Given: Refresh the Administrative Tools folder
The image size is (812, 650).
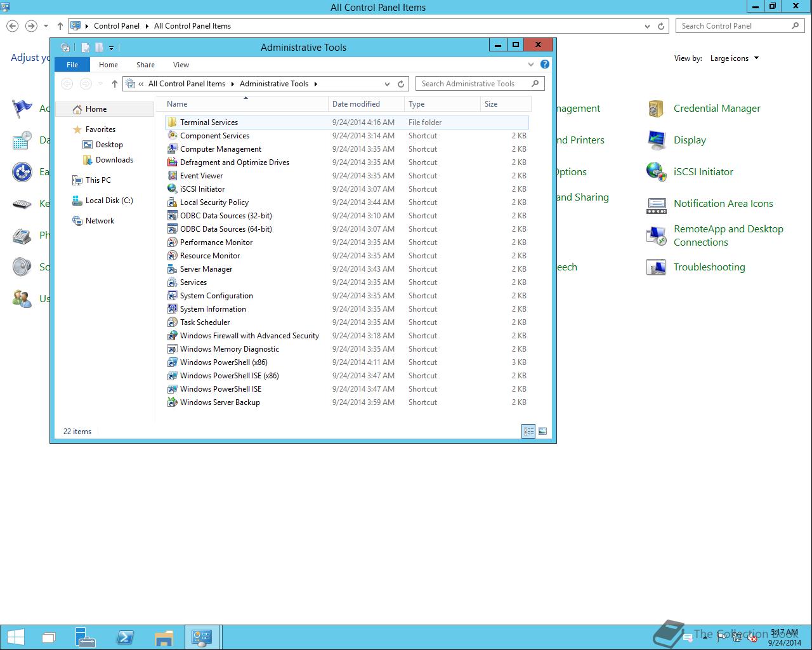Looking at the screenshot, I should pos(401,84).
